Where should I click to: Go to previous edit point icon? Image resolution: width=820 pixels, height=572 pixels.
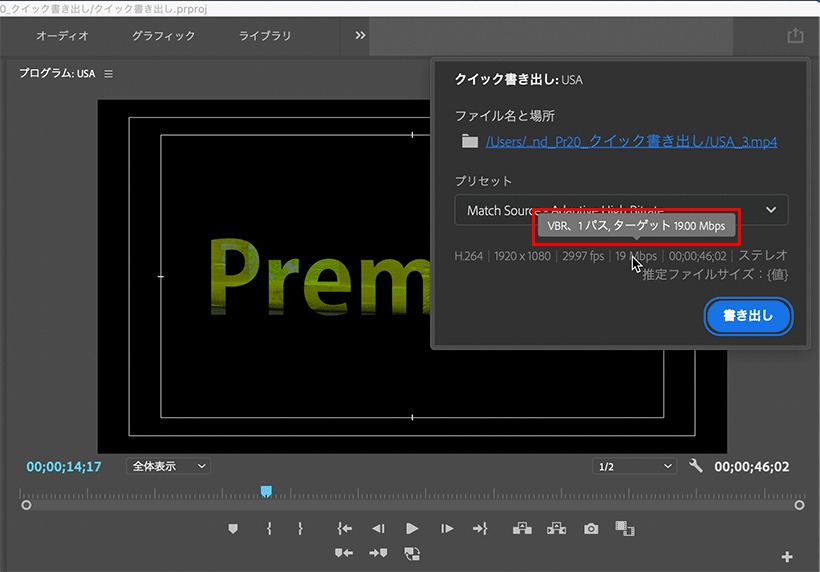344,553
